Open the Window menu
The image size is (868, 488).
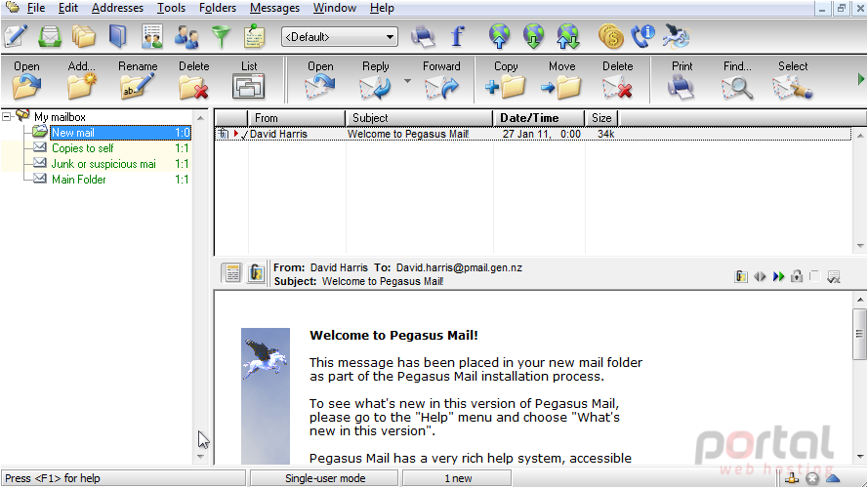pyautogui.click(x=334, y=8)
